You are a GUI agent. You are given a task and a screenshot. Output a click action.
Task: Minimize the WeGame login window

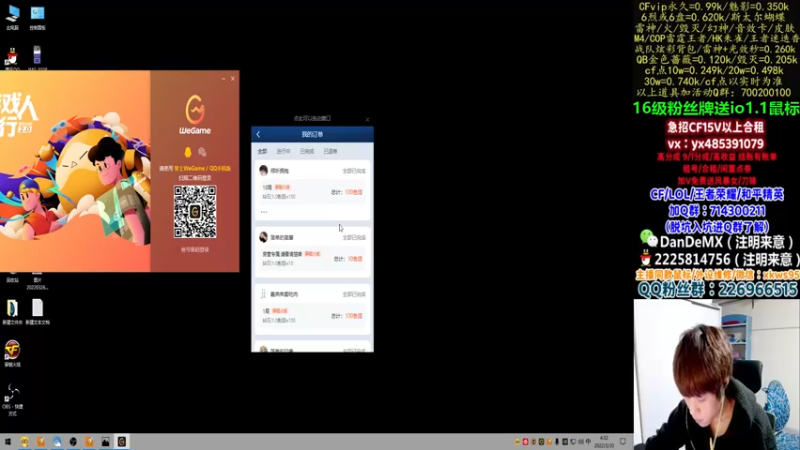point(223,79)
